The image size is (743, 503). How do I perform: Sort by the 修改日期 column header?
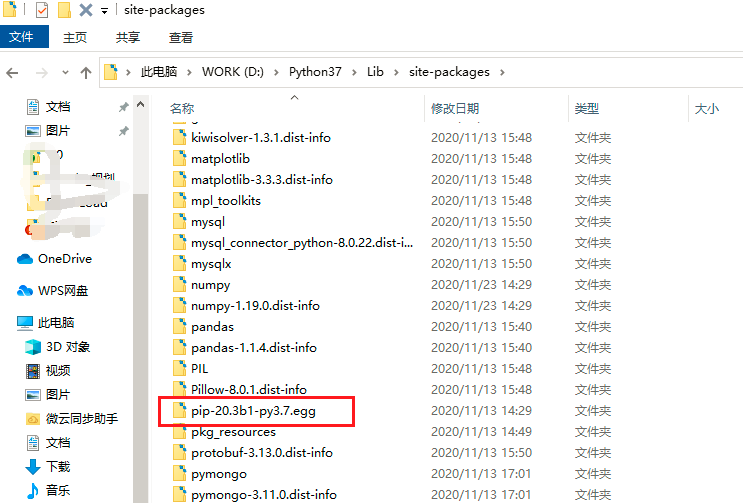tap(454, 108)
